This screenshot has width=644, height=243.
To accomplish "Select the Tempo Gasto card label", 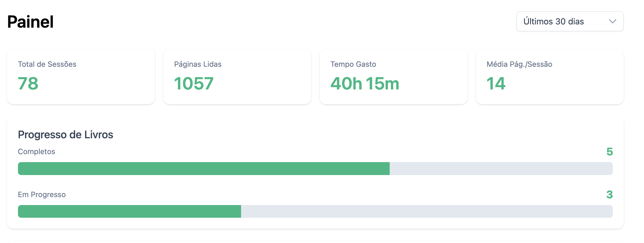I will (x=353, y=64).
